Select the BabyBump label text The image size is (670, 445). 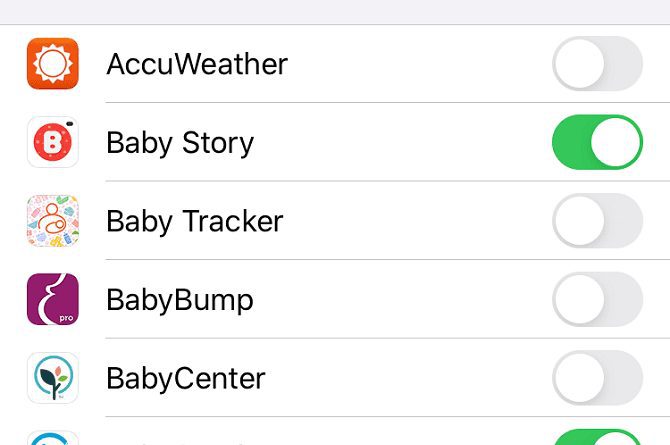tap(180, 301)
